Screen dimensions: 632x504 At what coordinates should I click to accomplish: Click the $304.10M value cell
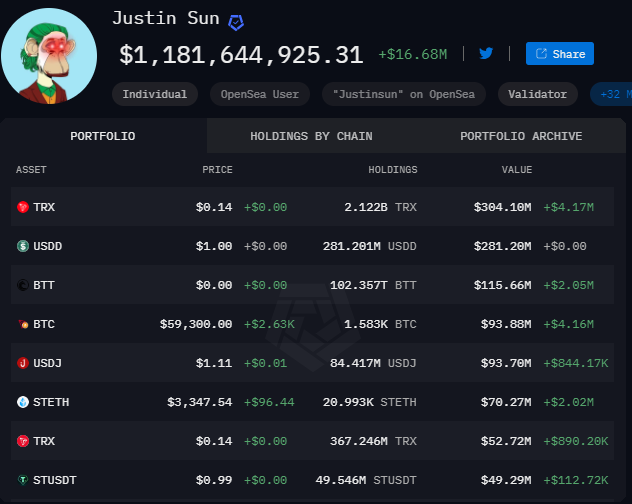pos(503,207)
